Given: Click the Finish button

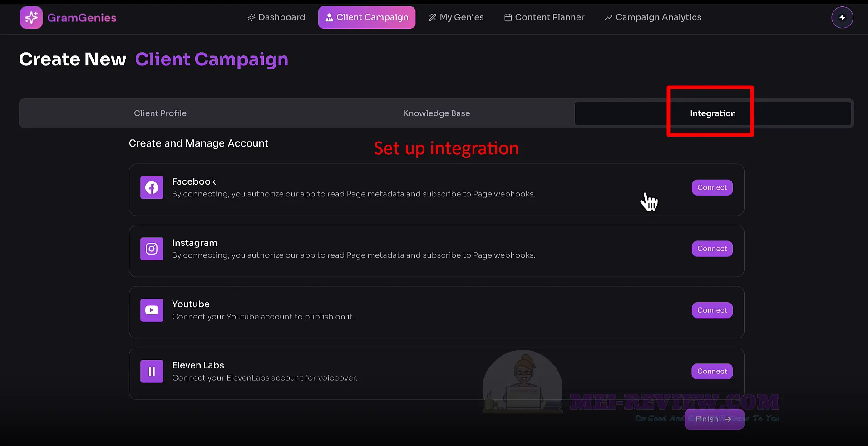Looking at the screenshot, I should [714, 419].
